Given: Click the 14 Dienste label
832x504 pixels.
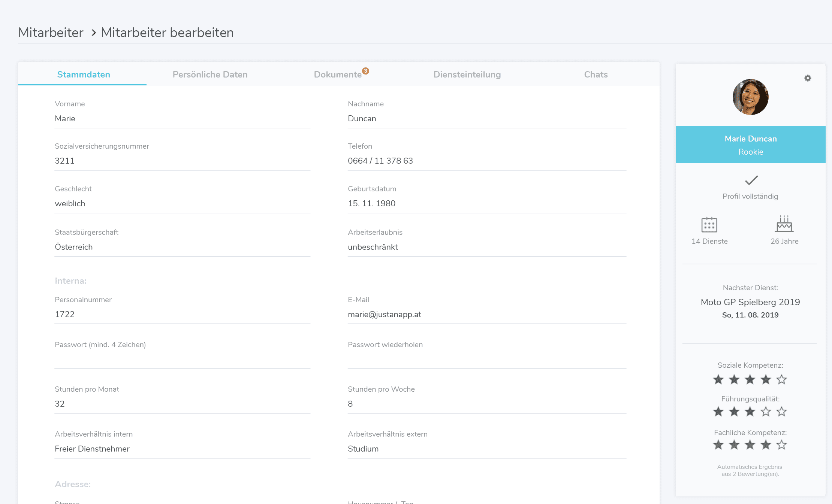Looking at the screenshot, I should [x=709, y=242].
